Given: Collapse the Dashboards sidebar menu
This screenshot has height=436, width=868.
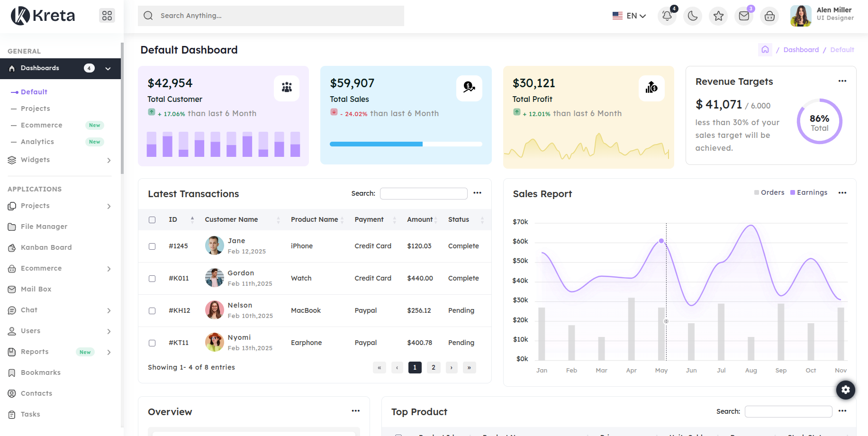Looking at the screenshot, I should (x=108, y=69).
